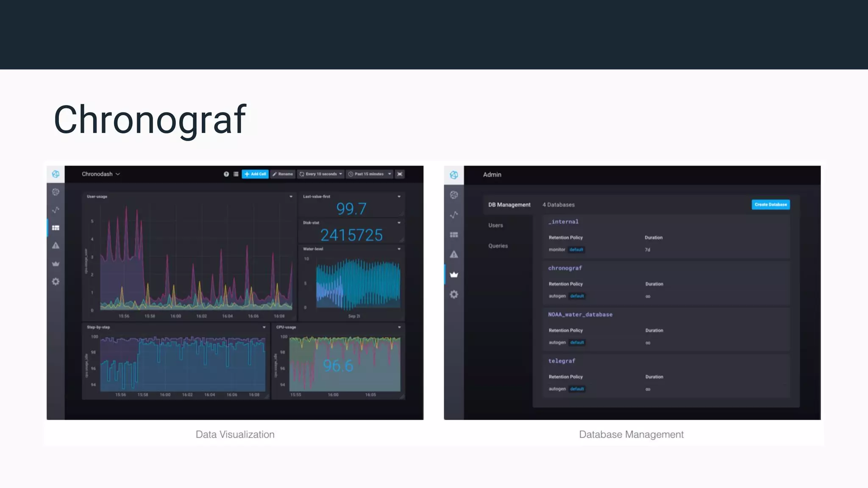
Task: Open the Past 15 minutes time range dropdown
Action: click(x=369, y=174)
